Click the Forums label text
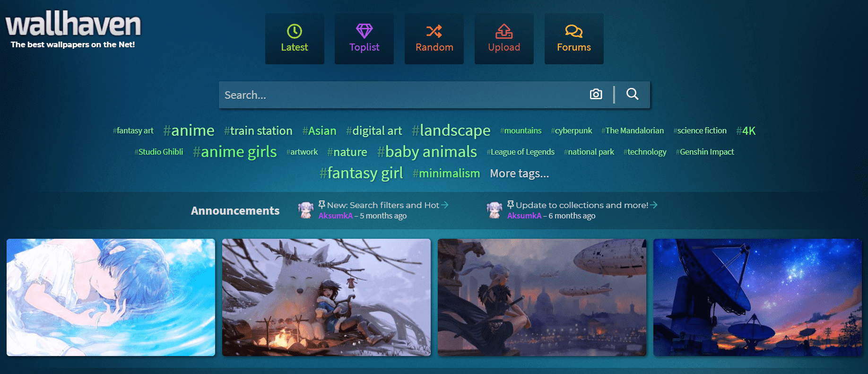The width and height of the screenshot is (868, 374). [x=574, y=47]
